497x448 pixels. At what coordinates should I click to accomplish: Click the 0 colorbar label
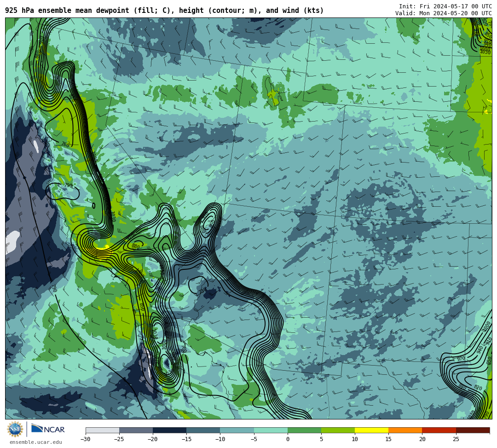pos(288,439)
